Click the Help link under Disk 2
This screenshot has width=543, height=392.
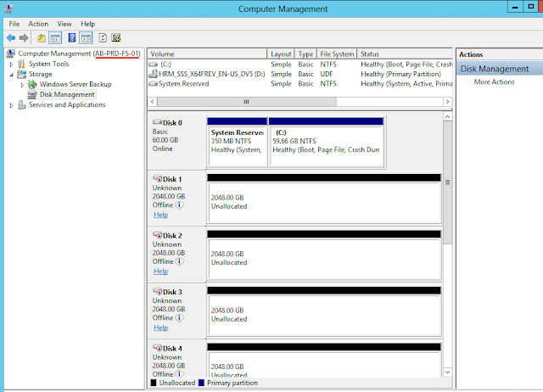click(x=160, y=272)
